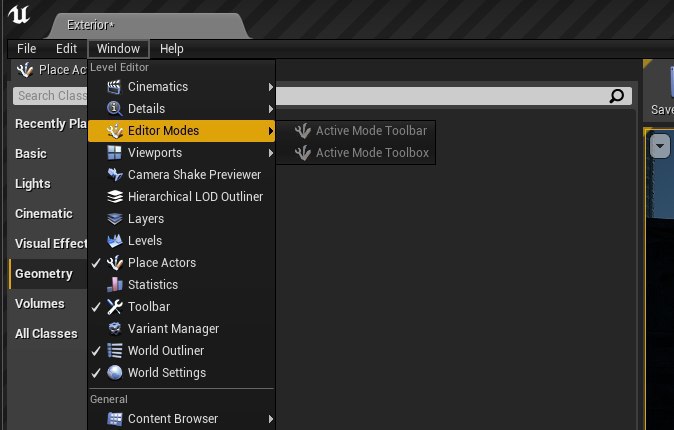Disable the World Outliner panel checkmark
The height and width of the screenshot is (430, 674).
(96, 351)
